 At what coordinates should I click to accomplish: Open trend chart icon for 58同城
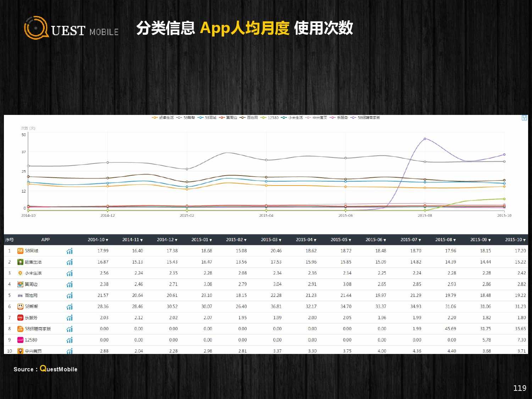point(70,251)
